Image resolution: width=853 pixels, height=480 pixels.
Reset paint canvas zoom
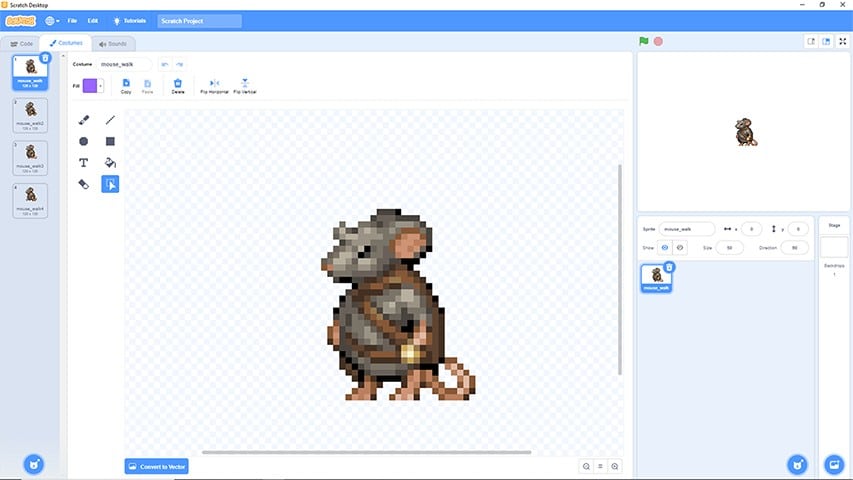[600, 466]
